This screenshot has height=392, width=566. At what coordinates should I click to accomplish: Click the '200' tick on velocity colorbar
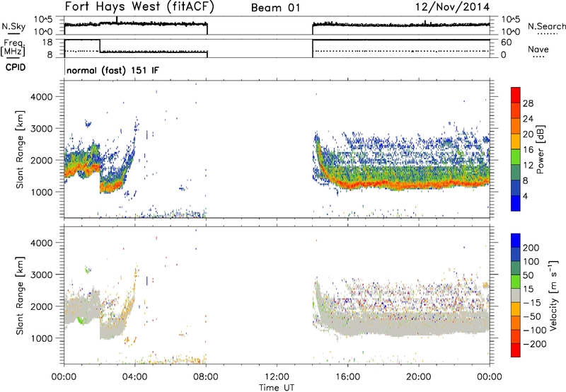pos(531,248)
